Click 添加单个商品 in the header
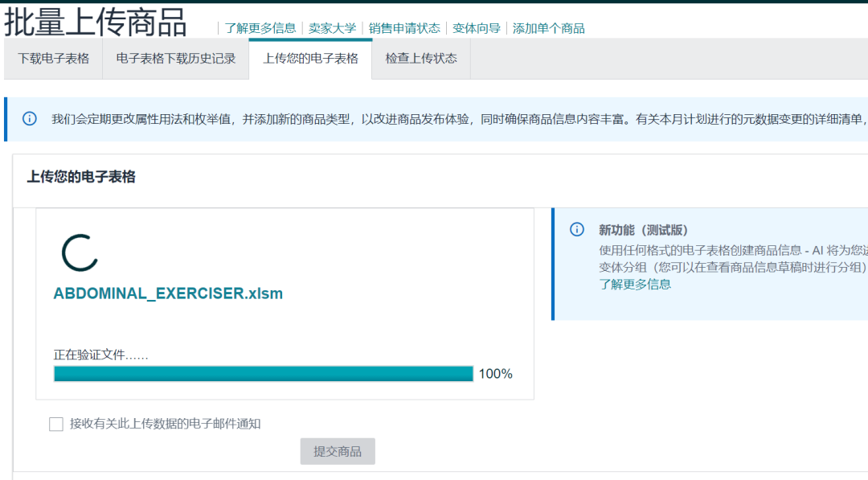This screenshot has height=480, width=868. click(547, 27)
